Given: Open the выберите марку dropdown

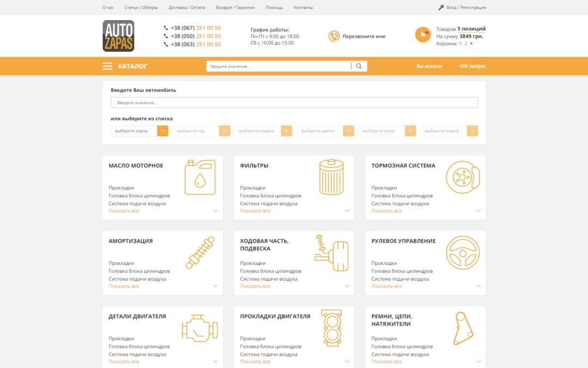Looking at the screenshot, I should [x=139, y=131].
